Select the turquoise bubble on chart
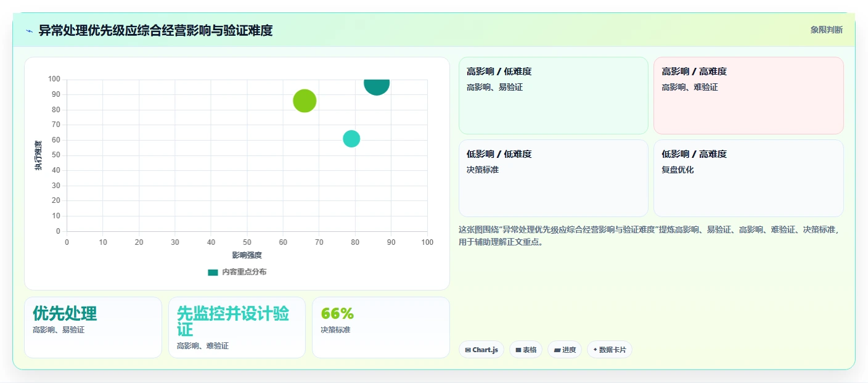Image resolution: width=868 pixels, height=383 pixels. 351,139
